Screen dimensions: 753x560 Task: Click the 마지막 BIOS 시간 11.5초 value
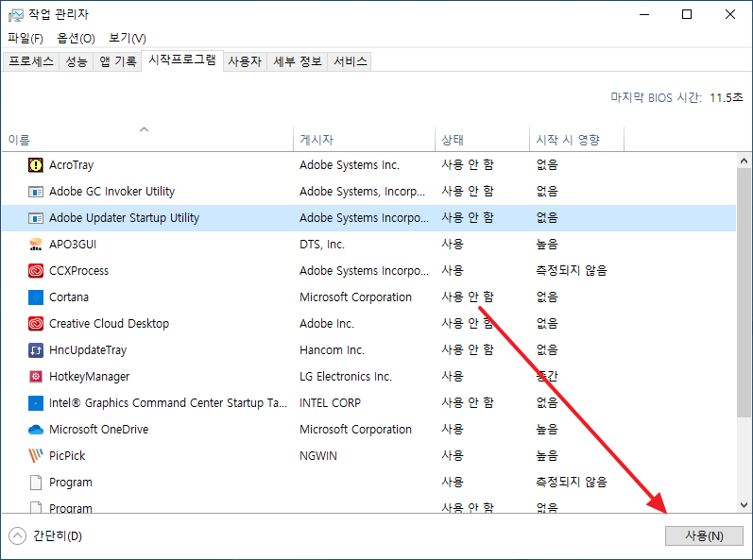[727, 98]
